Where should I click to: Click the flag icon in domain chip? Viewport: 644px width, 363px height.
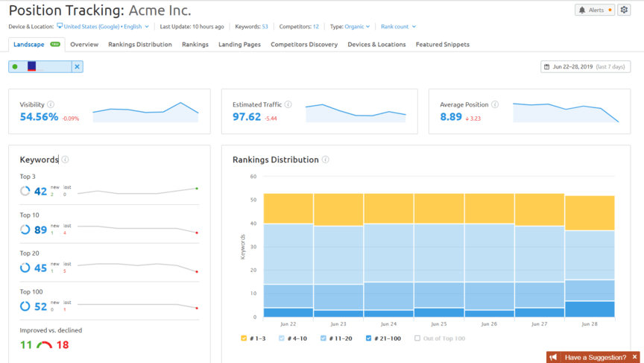coord(31,66)
